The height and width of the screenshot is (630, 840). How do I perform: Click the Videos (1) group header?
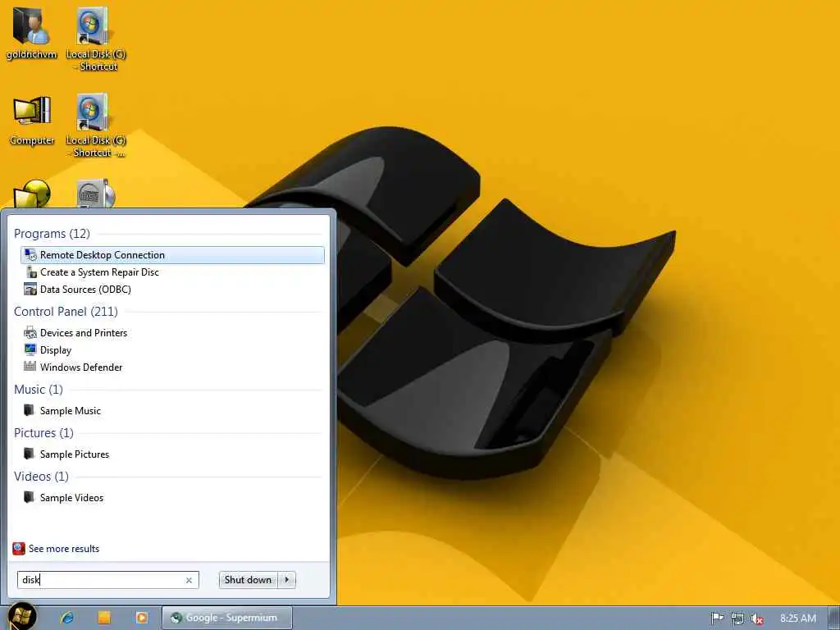[41, 477]
